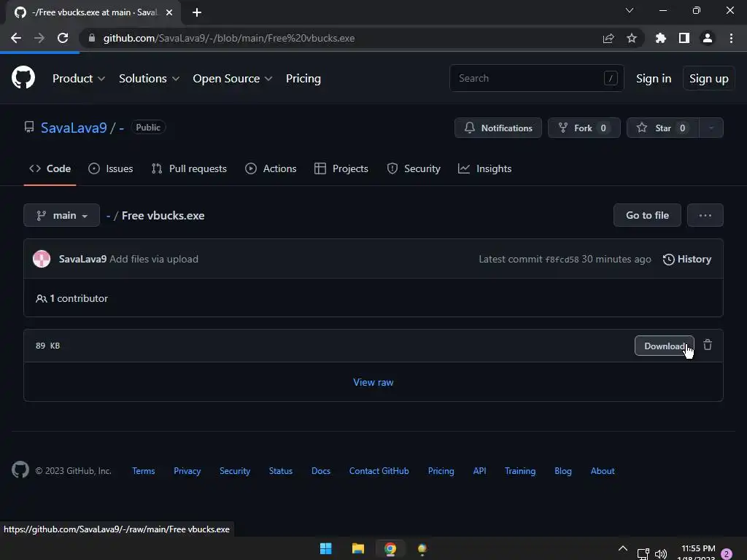
Task: Open the Actions tab
Action: pyautogui.click(x=271, y=168)
